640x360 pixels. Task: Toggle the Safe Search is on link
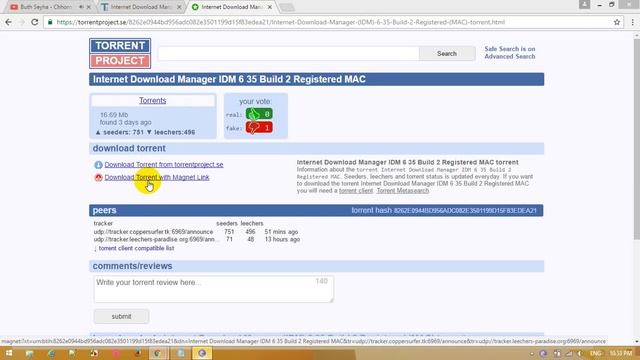[x=509, y=49]
